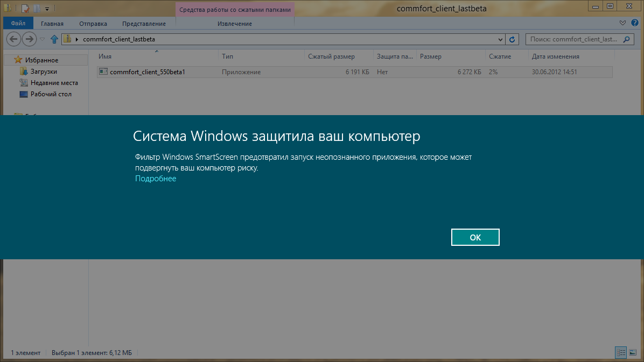Viewport: 644px width, 362px height.
Task: Go up one folder level
Action: (x=54, y=39)
